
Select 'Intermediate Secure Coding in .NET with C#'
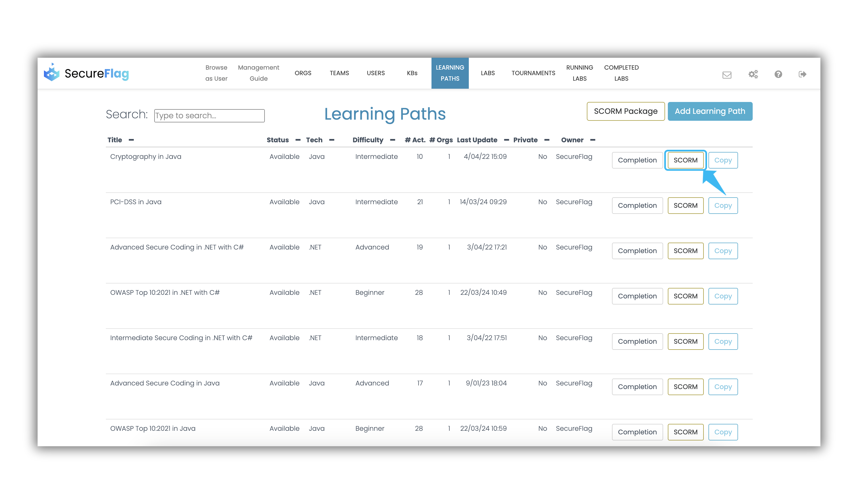181,338
